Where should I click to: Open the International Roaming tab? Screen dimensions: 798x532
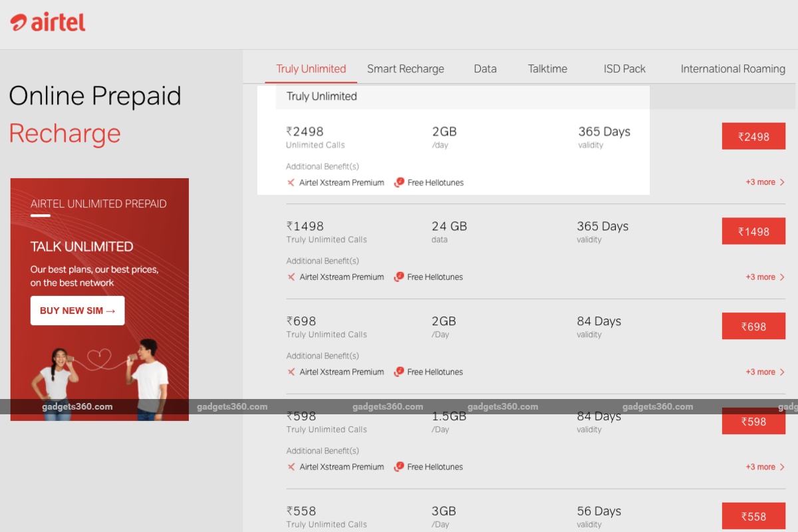click(732, 68)
